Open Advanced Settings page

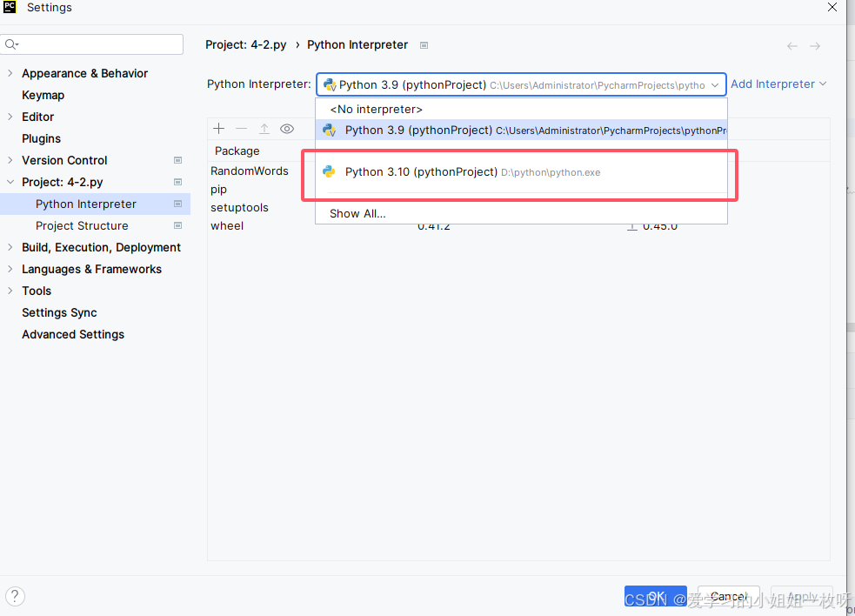click(73, 334)
